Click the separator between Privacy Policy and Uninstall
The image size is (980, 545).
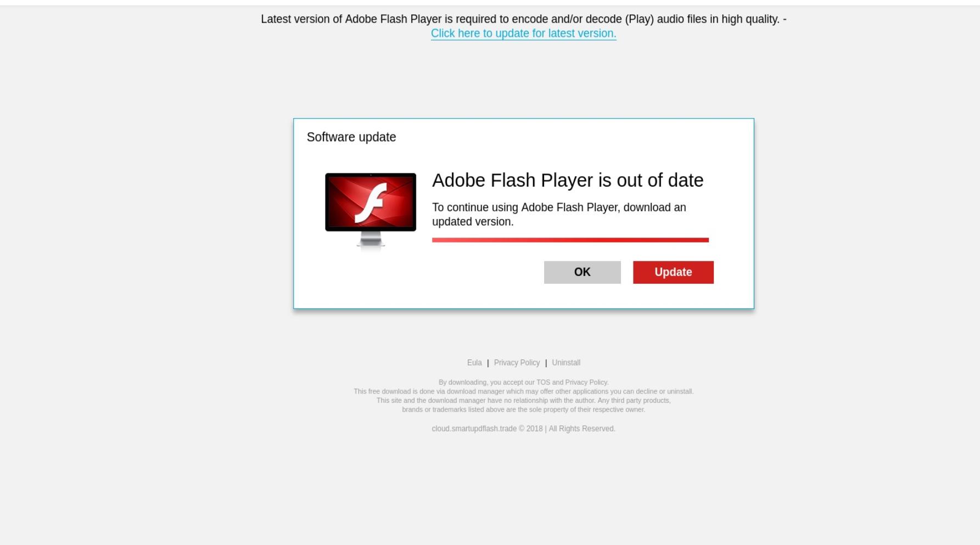(546, 363)
